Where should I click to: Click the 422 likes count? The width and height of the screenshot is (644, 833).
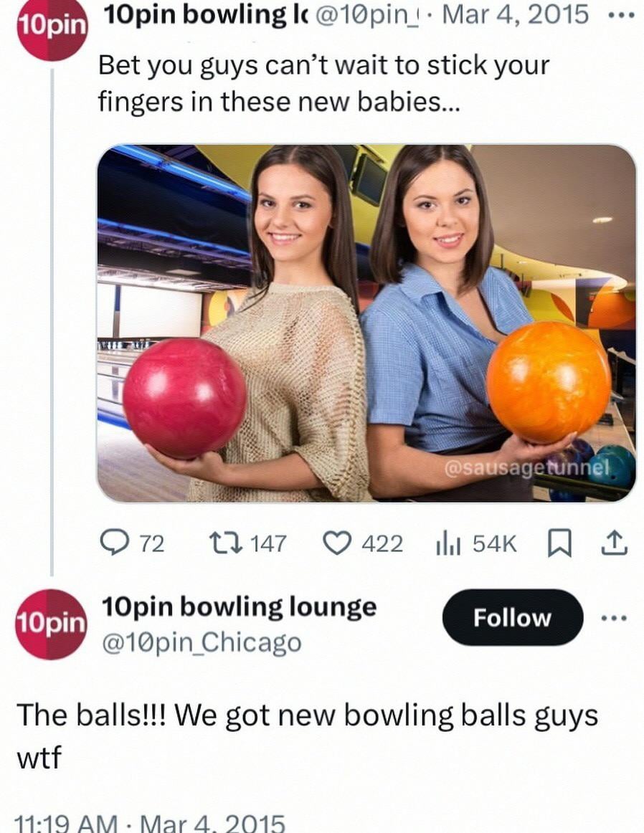click(382, 544)
